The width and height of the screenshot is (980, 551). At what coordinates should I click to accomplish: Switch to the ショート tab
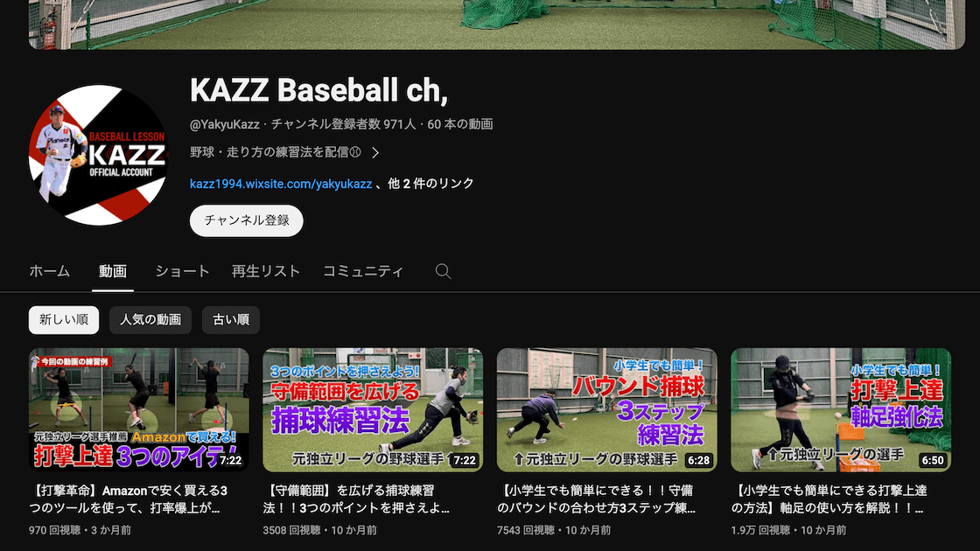point(181,271)
